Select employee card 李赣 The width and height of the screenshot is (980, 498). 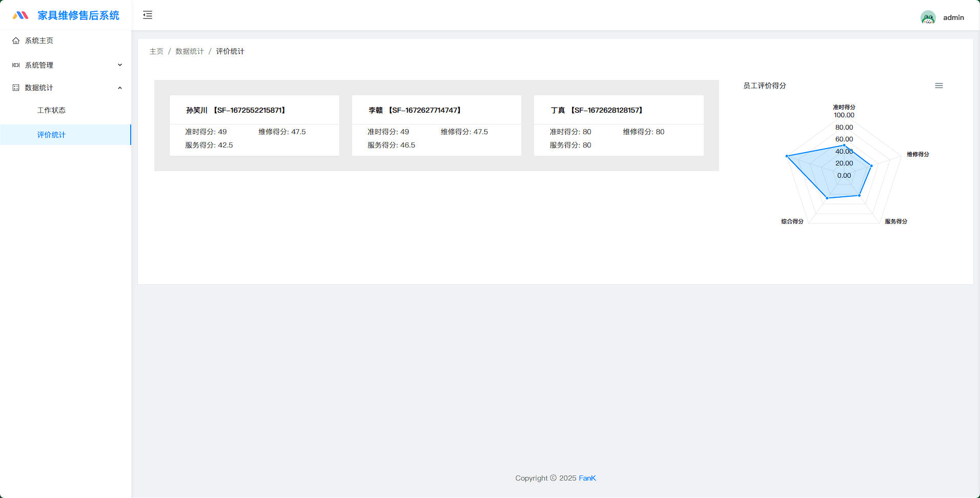pyautogui.click(x=436, y=126)
